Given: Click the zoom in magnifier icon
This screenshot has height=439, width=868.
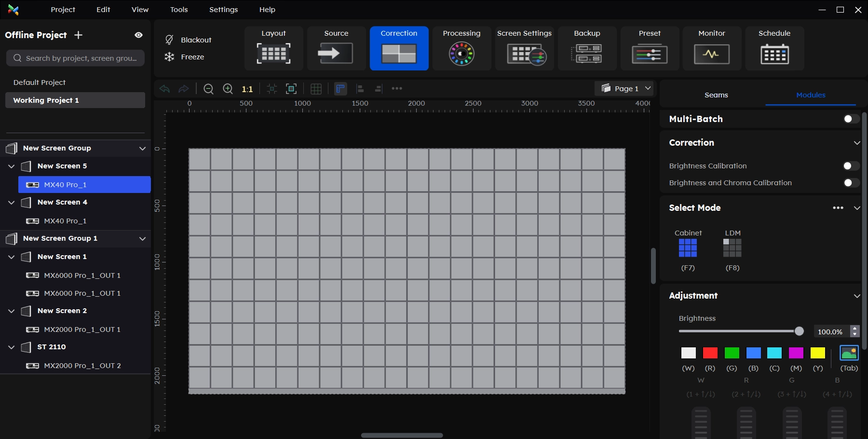Looking at the screenshot, I should click(x=228, y=89).
